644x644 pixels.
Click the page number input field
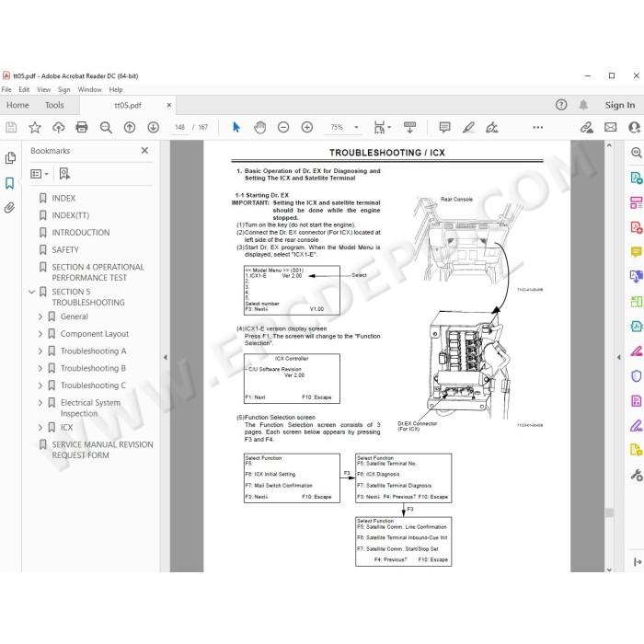click(x=179, y=127)
